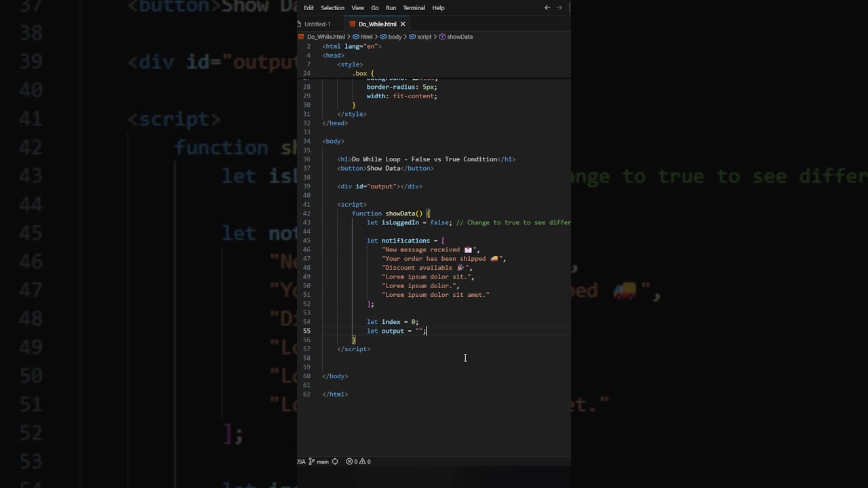Click 'let index = 0;' line
The image size is (868, 488).
coord(393,322)
